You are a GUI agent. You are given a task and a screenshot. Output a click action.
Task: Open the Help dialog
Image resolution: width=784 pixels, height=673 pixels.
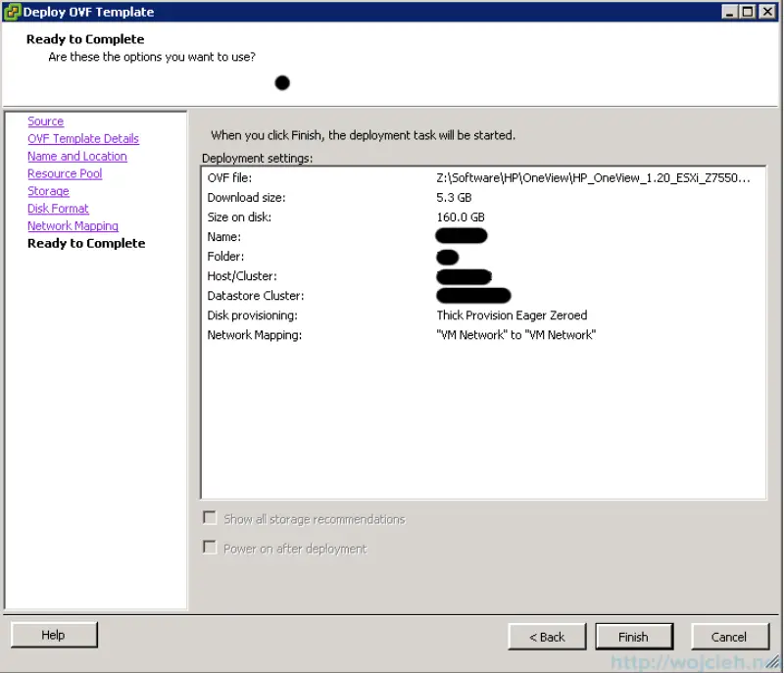54,635
